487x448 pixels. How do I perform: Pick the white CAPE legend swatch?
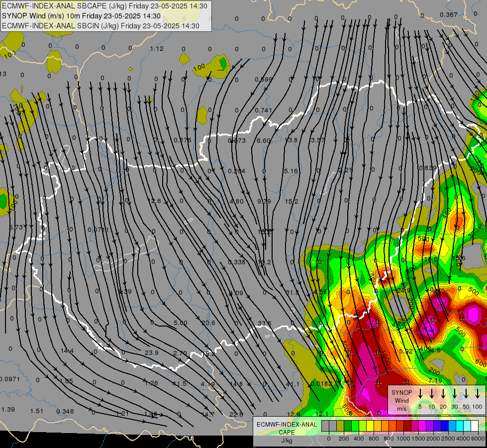tap(474, 426)
